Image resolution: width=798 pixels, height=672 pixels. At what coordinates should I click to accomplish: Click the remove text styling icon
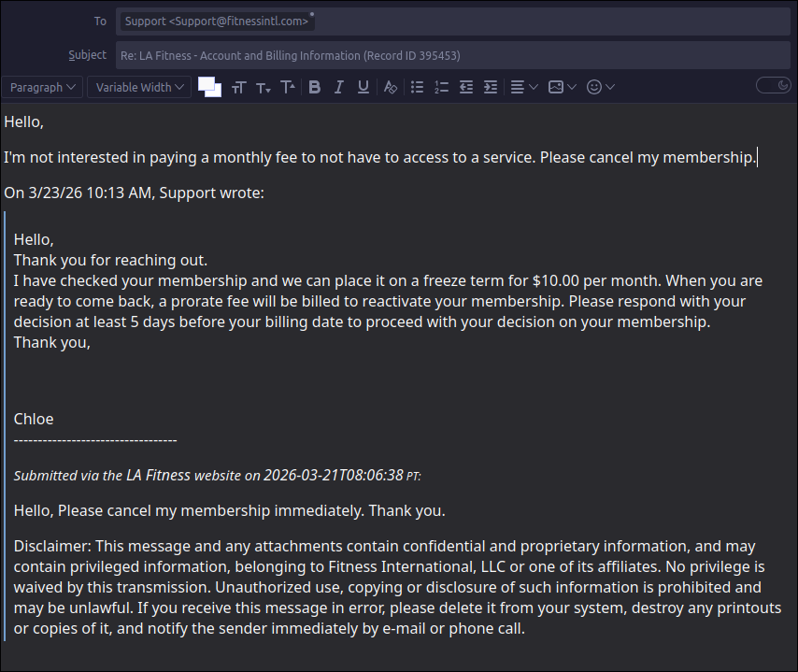391,87
